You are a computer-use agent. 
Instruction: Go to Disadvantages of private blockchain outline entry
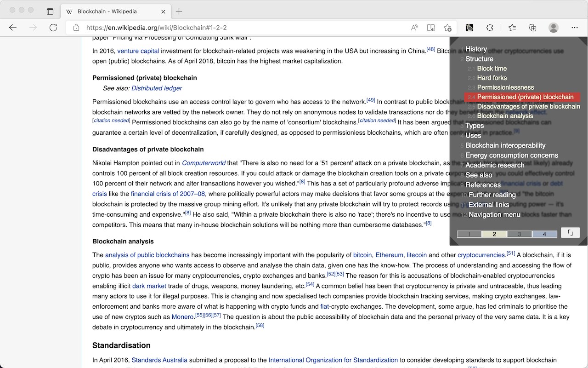[528, 106]
